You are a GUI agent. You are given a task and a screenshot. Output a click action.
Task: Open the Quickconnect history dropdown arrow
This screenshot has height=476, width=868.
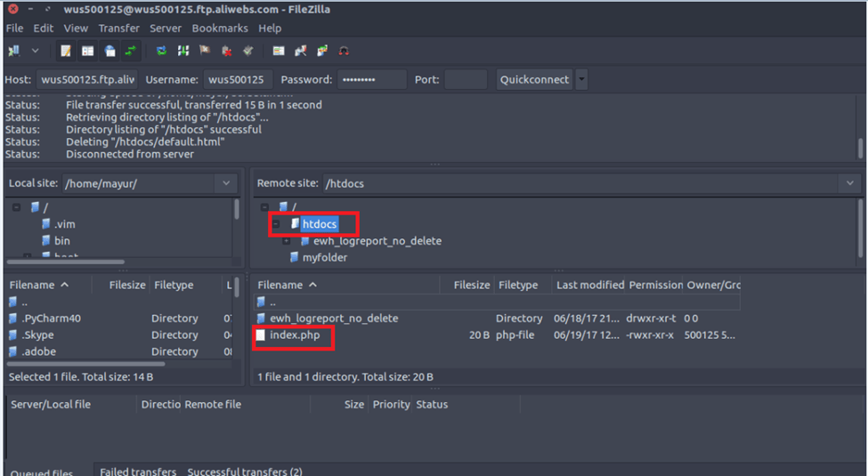pos(581,80)
